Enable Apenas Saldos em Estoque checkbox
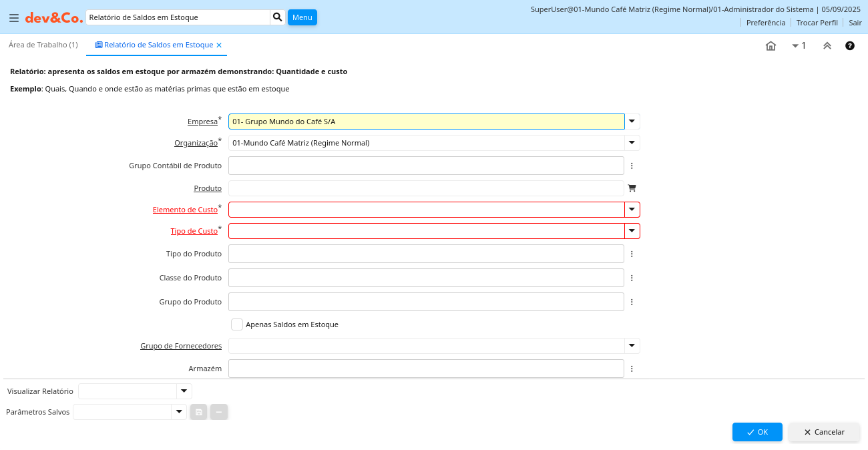 coord(237,324)
